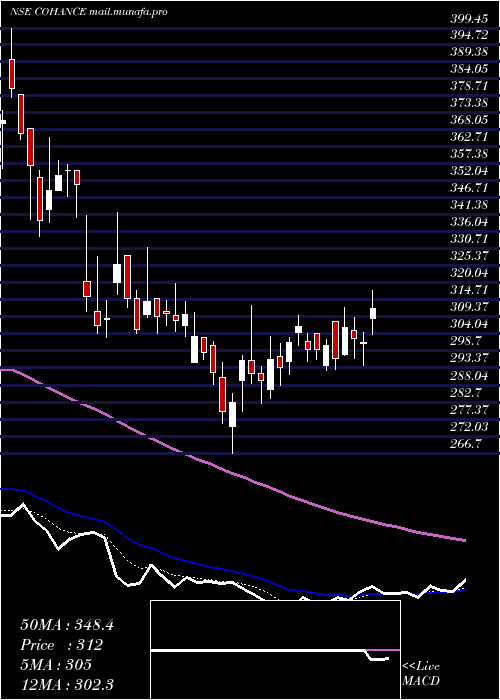This screenshot has width=500, height=700.
Task: Click the 266.7 price axis label
Action: pyautogui.click(x=465, y=443)
